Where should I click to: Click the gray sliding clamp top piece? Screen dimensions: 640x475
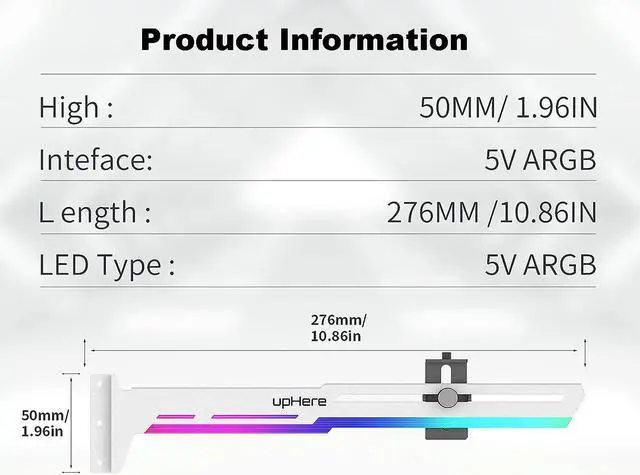[x=446, y=368]
